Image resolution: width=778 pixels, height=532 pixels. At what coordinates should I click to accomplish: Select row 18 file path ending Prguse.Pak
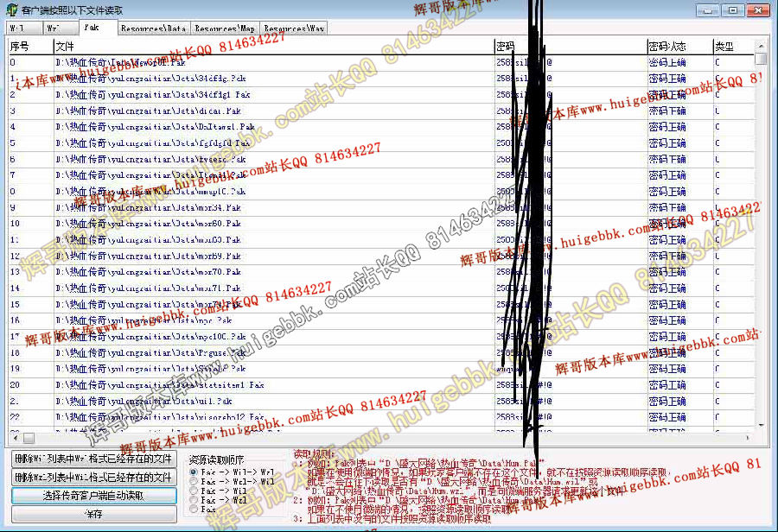[150, 352]
